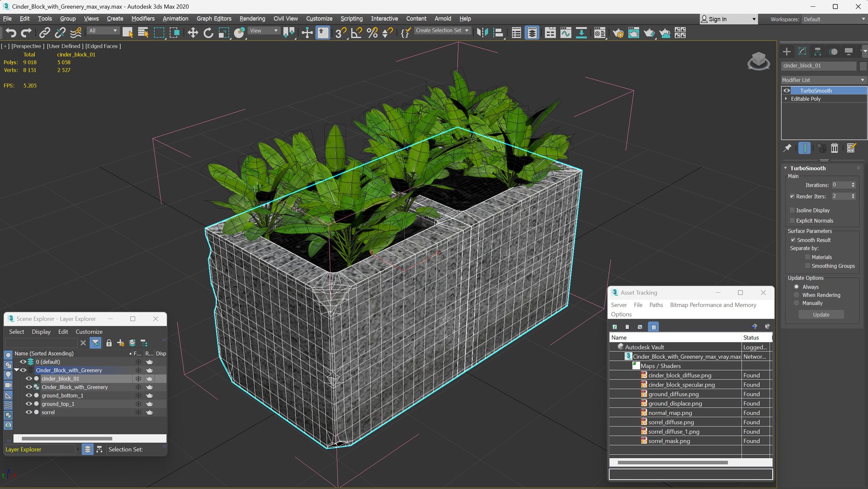Open the Scripting menu
Image resolution: width=868 pixels, height=489 pixels.
[351, 19]
